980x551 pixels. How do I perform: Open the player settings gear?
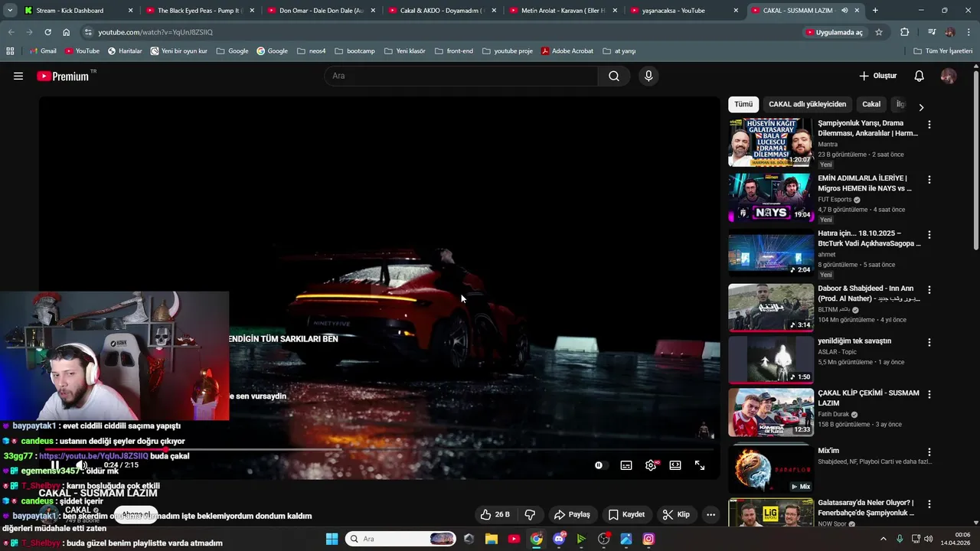(x=651, y=465)
